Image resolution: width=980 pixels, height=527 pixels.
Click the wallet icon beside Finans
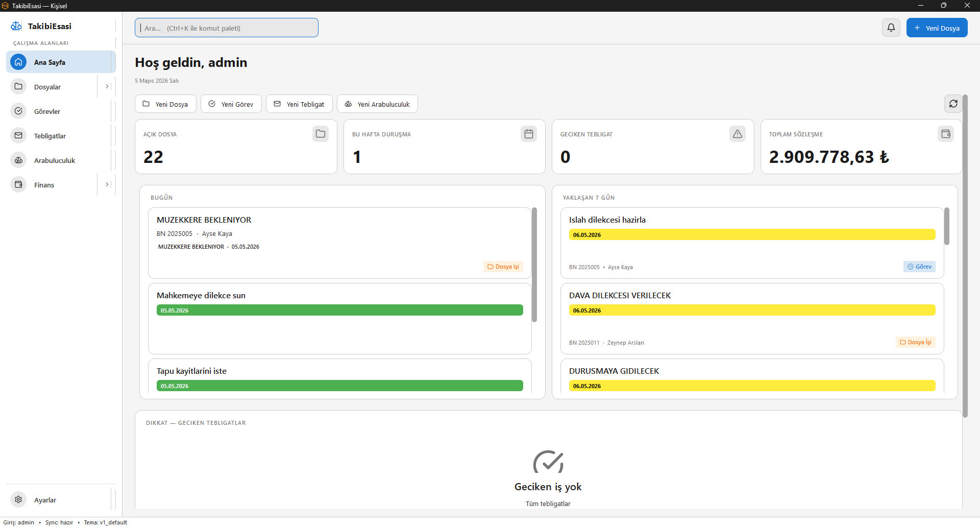coord(18,185)
